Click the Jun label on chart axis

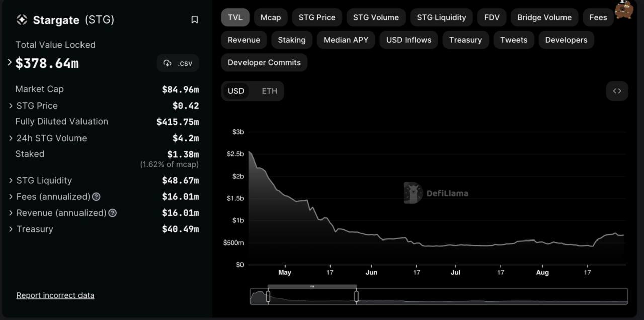[371, 273]
